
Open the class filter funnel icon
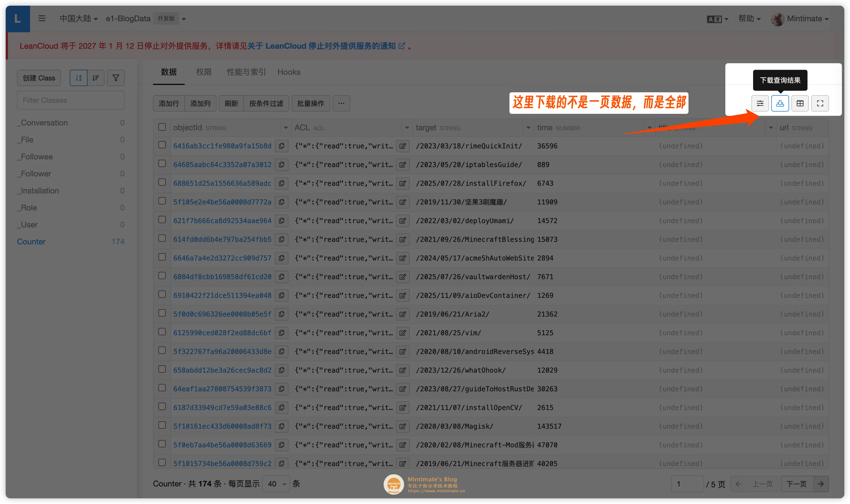point(116,78)
